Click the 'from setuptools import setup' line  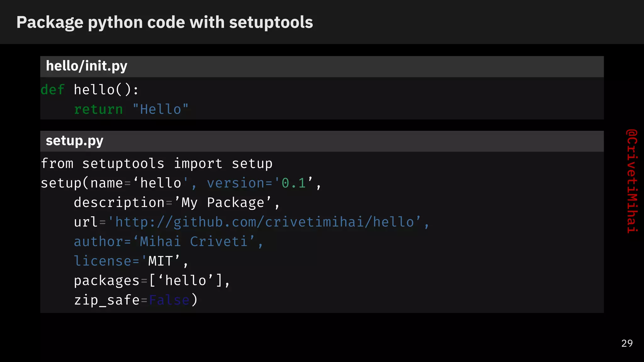(157, 164)
